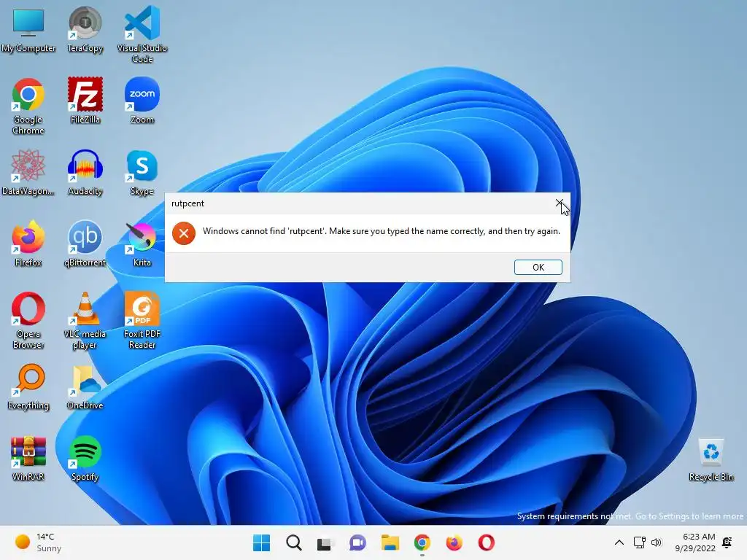Image resolution: width=747 pixels, height=560 pixels.
Task: Open the network status tray icon
Action: [639, 542]
